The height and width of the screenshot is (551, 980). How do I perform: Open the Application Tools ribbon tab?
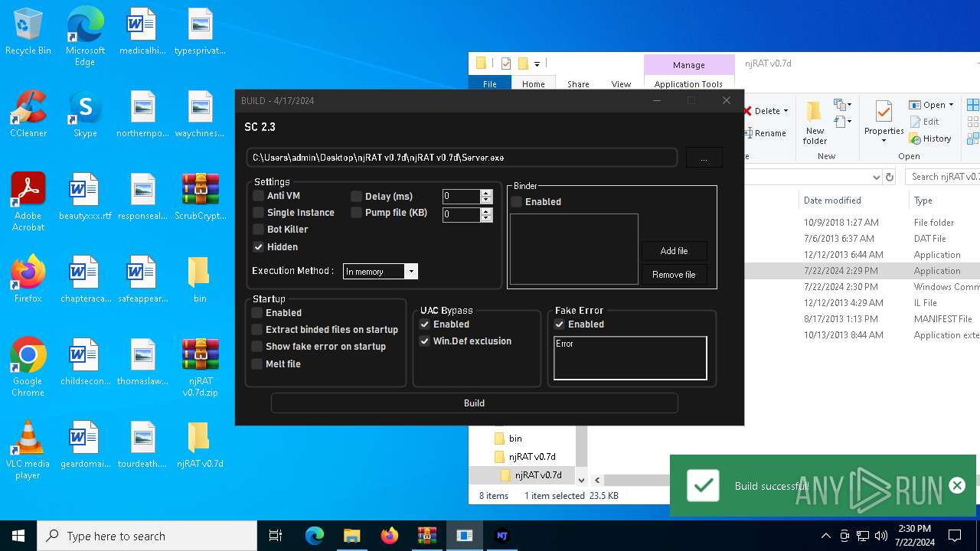pos(688,84)
